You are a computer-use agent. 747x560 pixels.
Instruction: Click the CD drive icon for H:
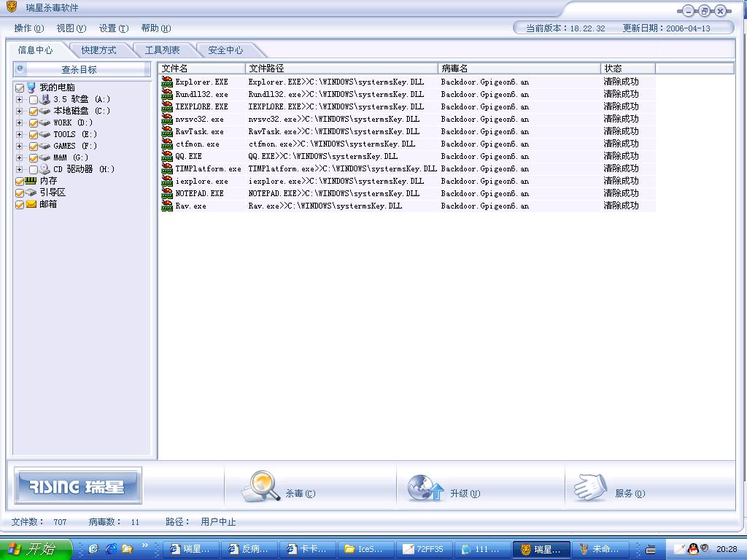(x=44, y=169)
